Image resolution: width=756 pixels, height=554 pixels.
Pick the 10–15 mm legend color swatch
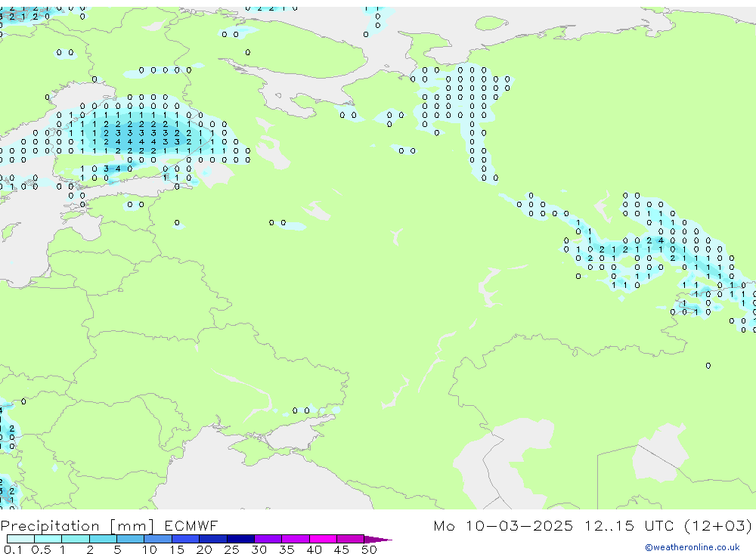pyautogui.click(x=158, y=539)
